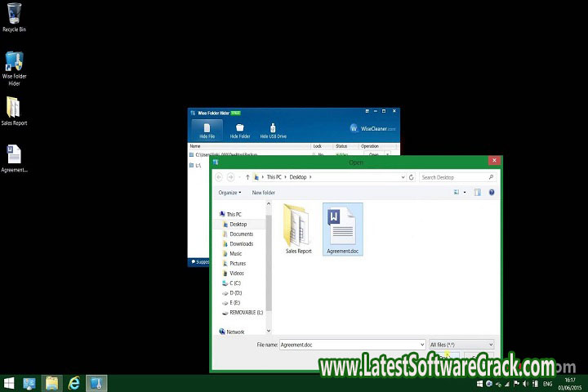Open the help icon in Open dialog
Viewport: 588px width, 392px height.
tap(491, 193)
